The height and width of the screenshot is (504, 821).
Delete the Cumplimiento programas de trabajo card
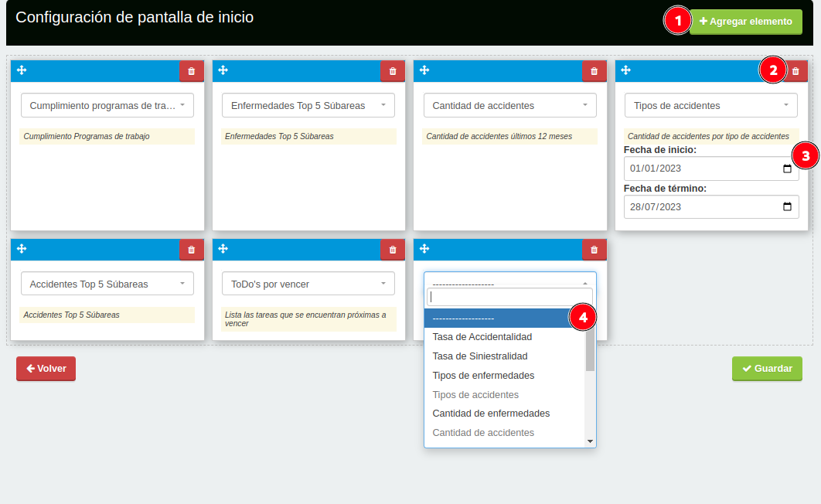pyautogui.click(x=192, y=71)
